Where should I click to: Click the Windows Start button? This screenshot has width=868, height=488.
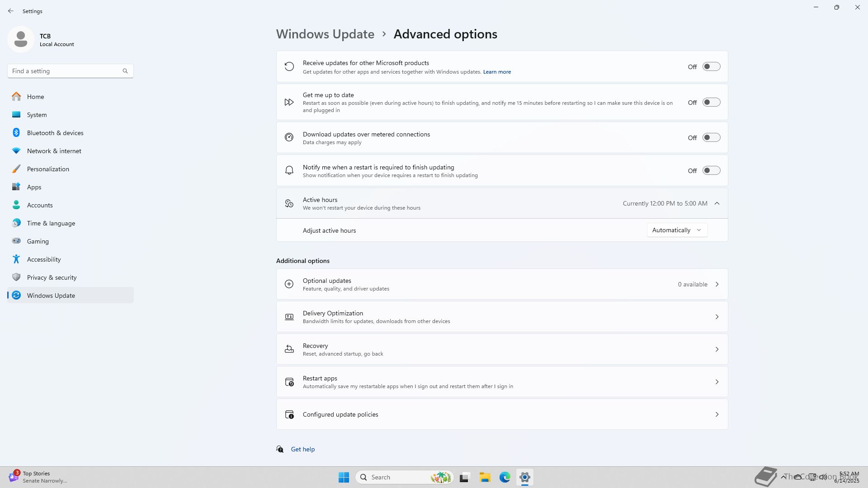tap(344, 477)
